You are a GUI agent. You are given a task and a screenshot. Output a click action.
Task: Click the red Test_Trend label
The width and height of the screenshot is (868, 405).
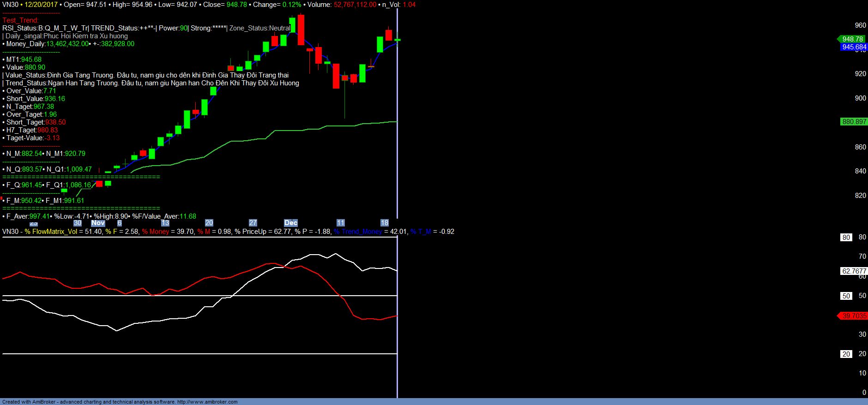[20, 20]
